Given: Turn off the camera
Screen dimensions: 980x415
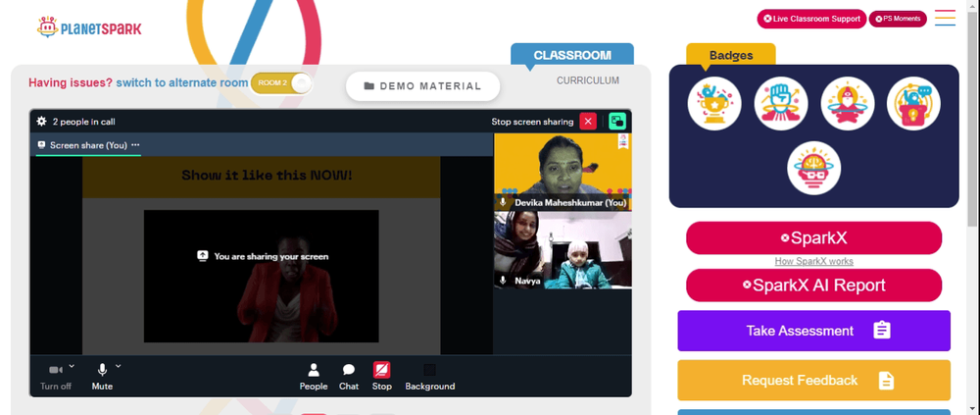Looking at the screenshot, I should coord(56,376).
